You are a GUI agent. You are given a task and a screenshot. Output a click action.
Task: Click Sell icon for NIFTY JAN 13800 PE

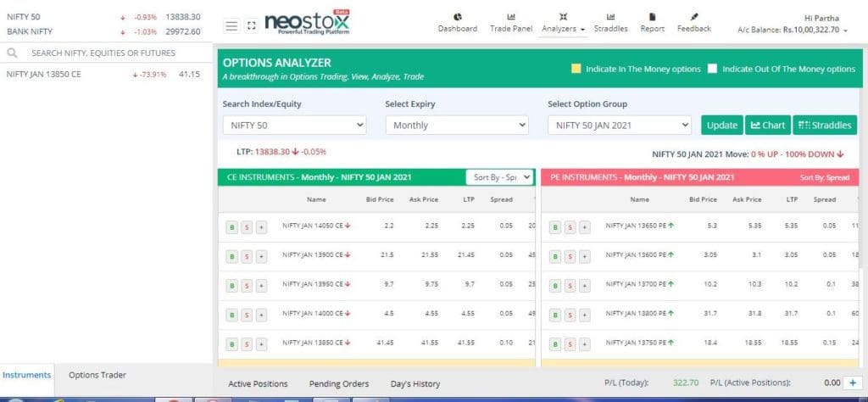coord(570,315)
